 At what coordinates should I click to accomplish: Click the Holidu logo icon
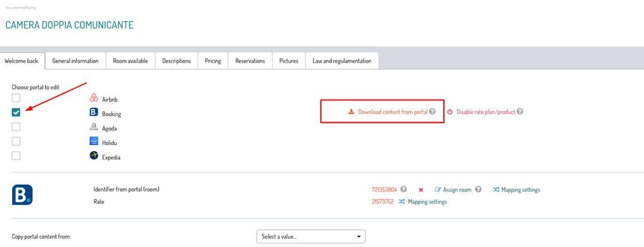(x=94, y=141)
